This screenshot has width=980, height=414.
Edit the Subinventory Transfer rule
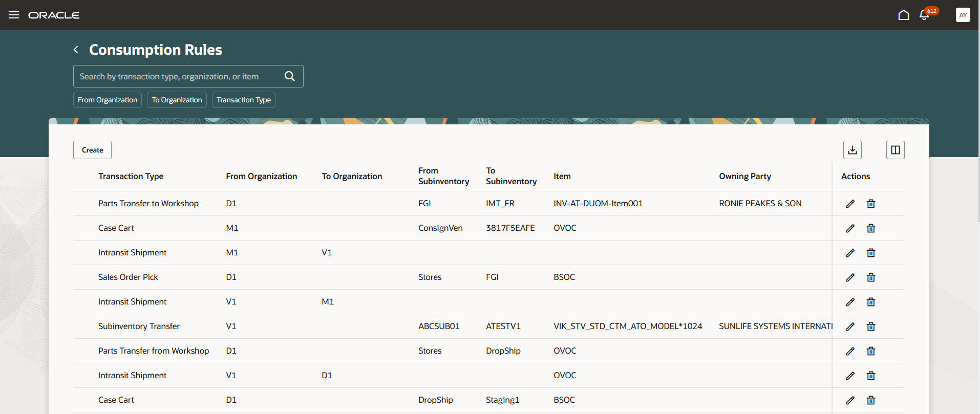850,326
